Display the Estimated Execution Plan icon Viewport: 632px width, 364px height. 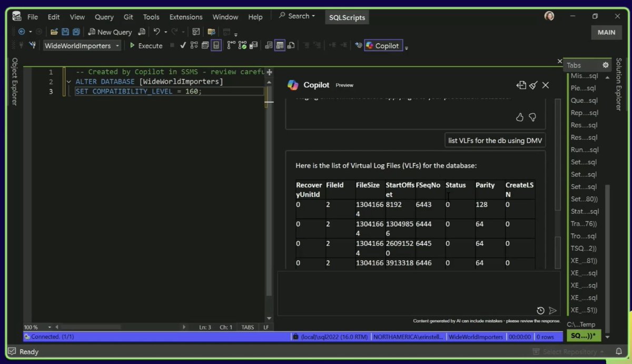coord(194,45)
